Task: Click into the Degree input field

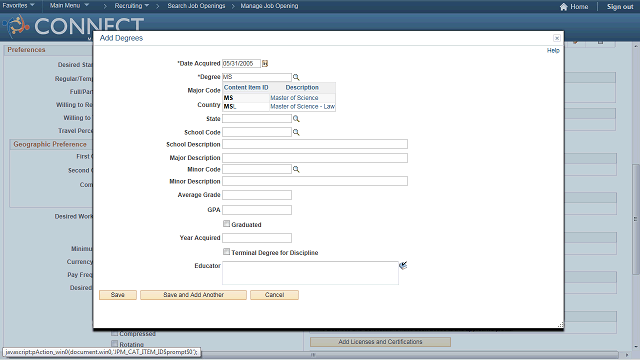Action: tap(257, 77)
